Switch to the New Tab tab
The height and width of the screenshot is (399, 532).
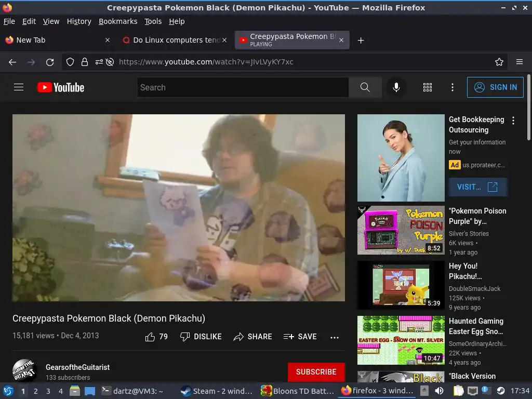pyautogui.click(x=58, y=40)
